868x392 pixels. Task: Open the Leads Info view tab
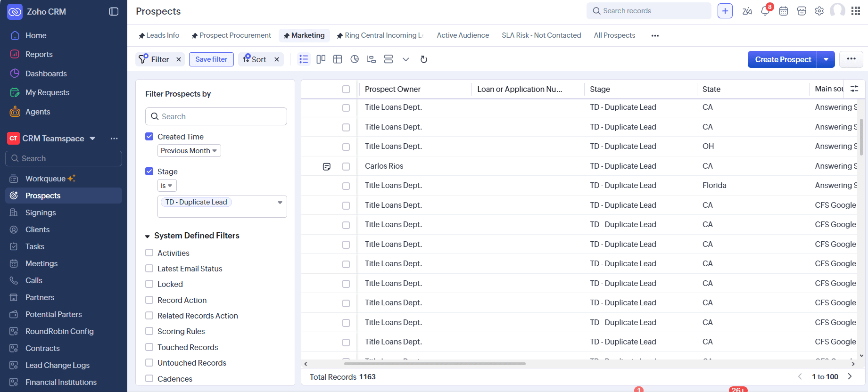(159, 35)
